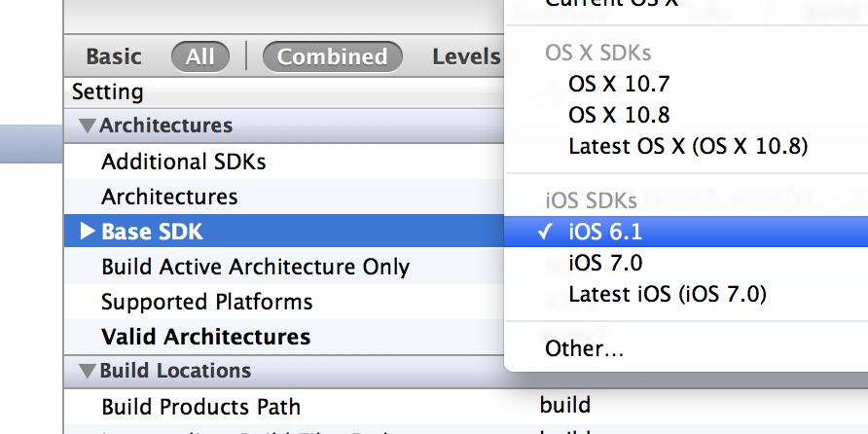Select the Basic filter button
The width and height of the screenshot is (868, 434).
coord(114,56)
